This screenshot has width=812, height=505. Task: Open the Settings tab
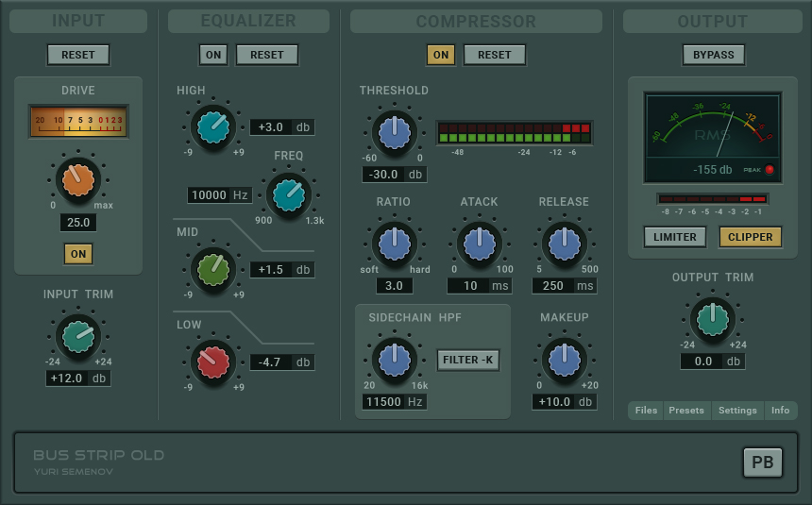click(737, 411)
